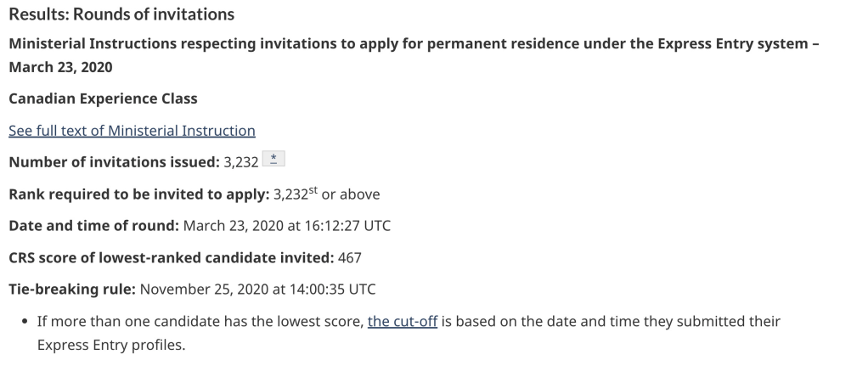Click the 3,232 invitations issued value
Viewport: 868px width, 377px height.
[x=240, y=162]
